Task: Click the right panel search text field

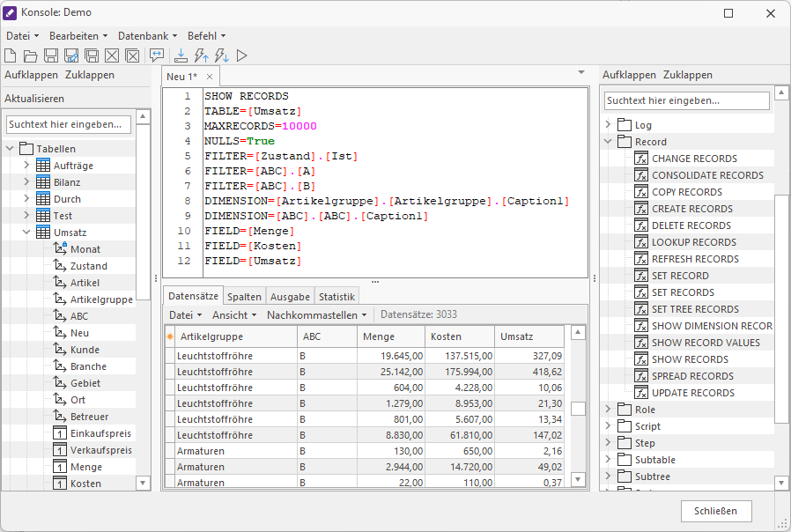Action: tap(686, 101)
